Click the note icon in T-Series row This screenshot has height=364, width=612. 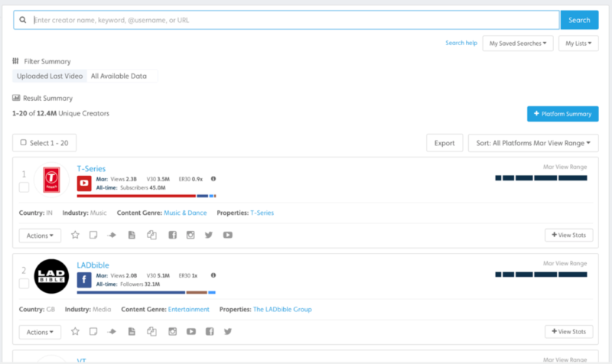click(x=93, y=235)
